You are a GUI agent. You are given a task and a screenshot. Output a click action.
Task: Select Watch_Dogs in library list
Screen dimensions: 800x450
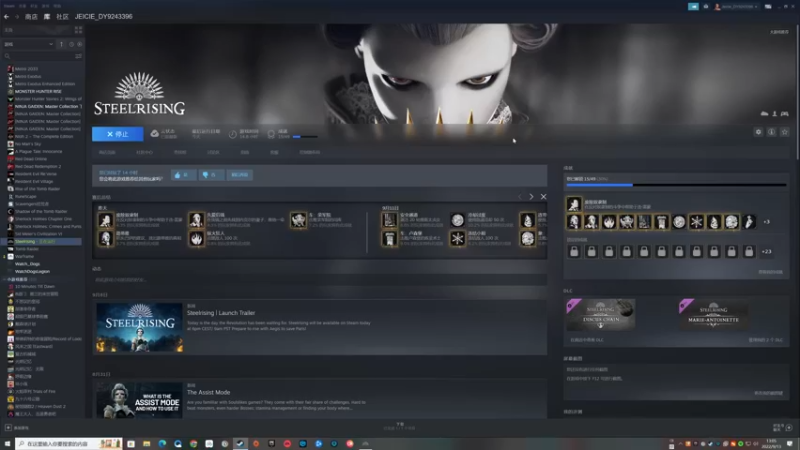pos(27,264)
